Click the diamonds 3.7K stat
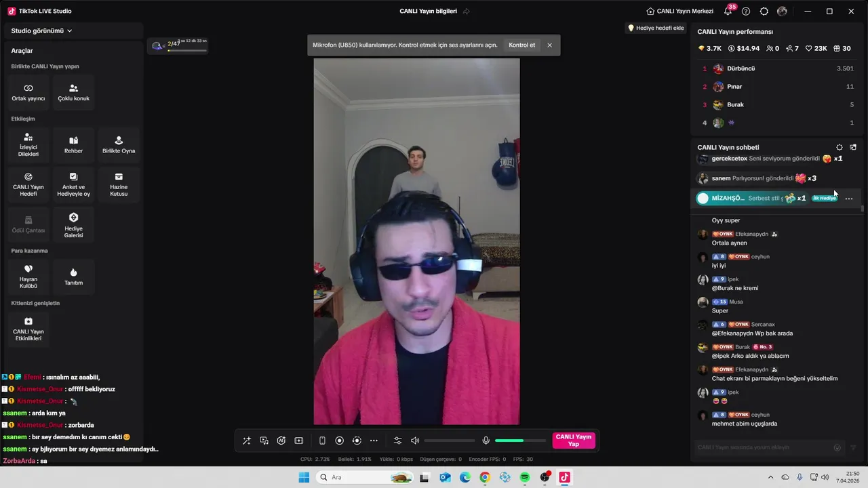Image resolution: width=868 pixels, height=488 pixels. (709, 49)
